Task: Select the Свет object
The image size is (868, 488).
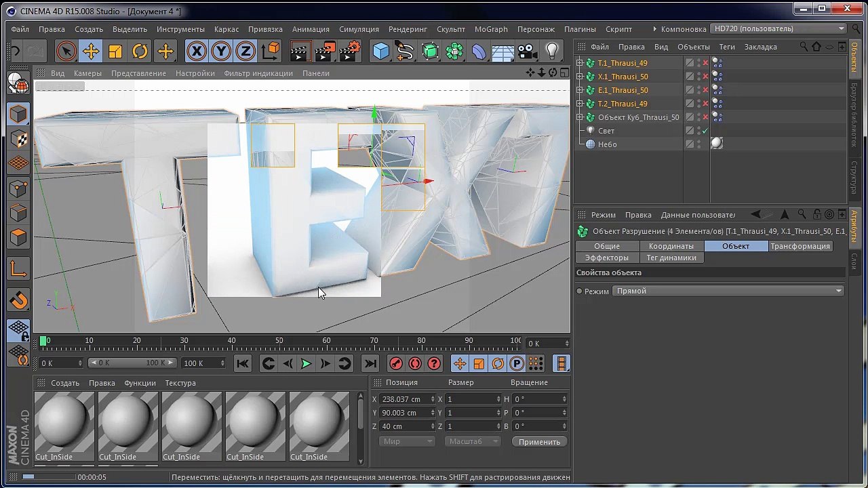Action: [606, 131]
